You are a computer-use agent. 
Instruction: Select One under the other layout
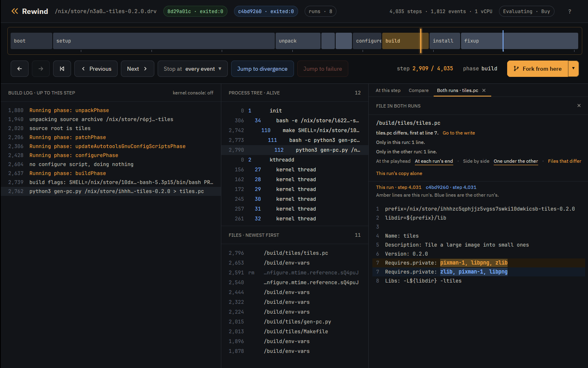(516, 161)
